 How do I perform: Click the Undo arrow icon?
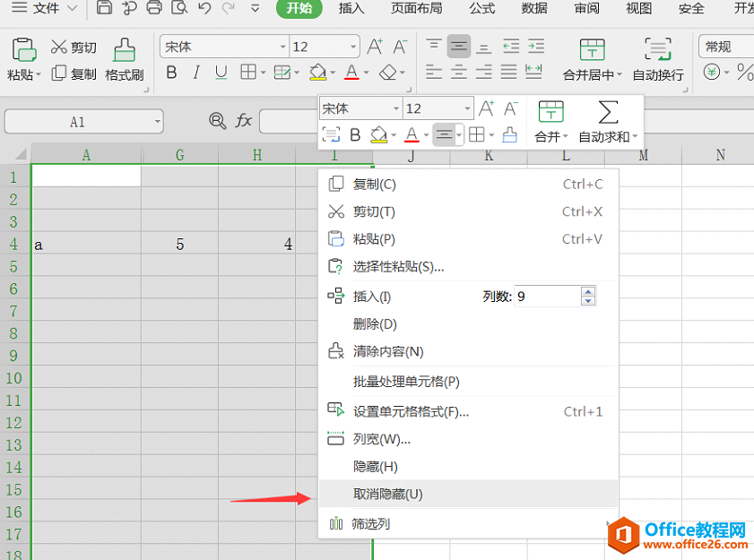[204, 8]
